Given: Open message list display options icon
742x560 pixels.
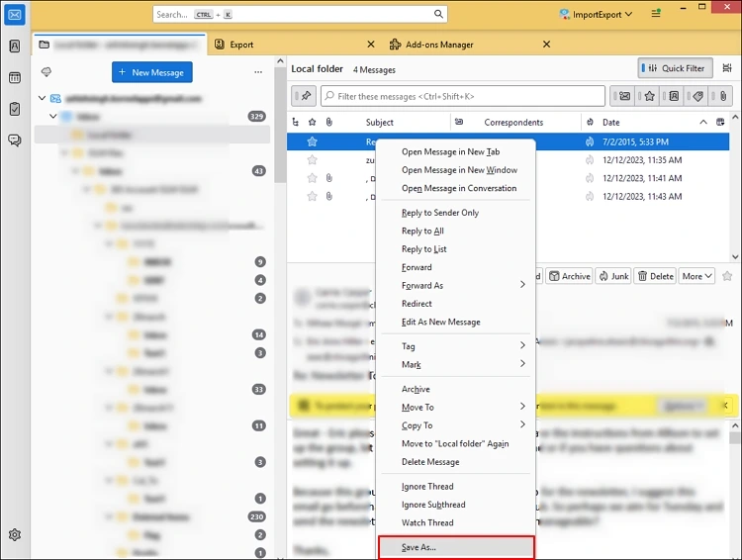Looking at the screenshot, I should click(x=727, y=68).
